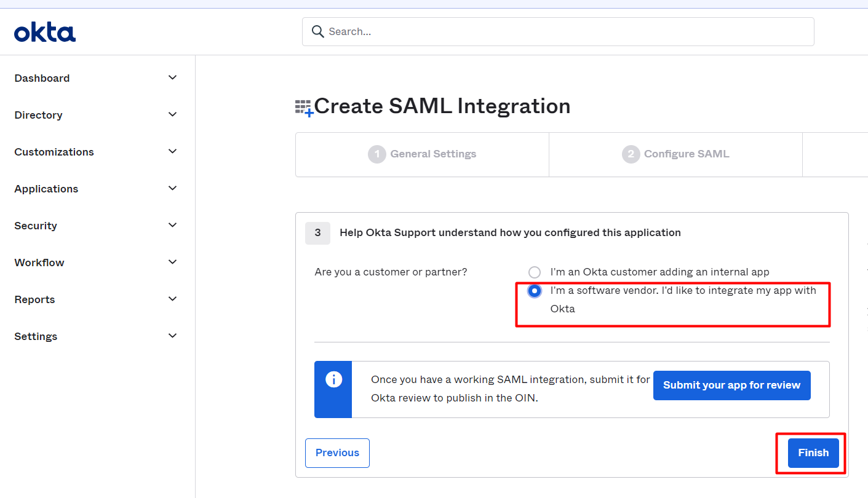Expand the Settings section chevron
The image size is (868, 498).
173,336
